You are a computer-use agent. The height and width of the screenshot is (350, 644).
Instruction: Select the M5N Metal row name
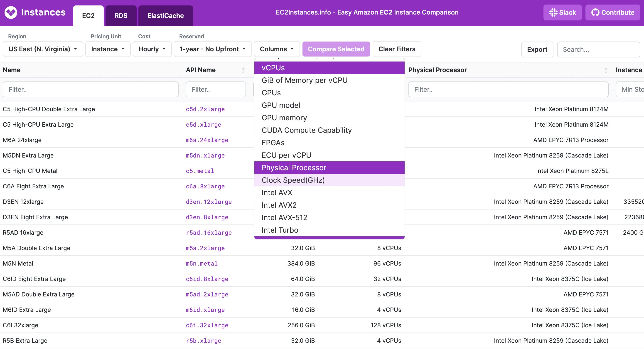coord(18,264)
